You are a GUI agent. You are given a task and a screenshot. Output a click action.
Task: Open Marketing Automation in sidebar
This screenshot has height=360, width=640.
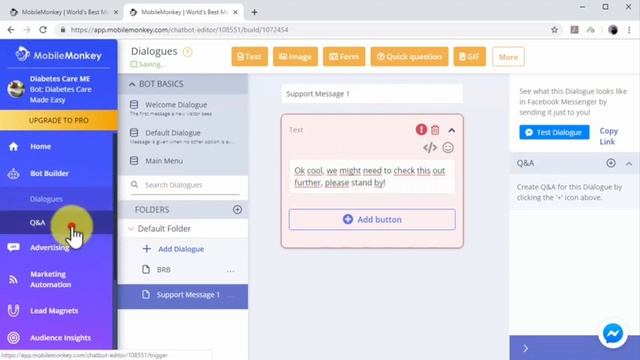point(50,279)
